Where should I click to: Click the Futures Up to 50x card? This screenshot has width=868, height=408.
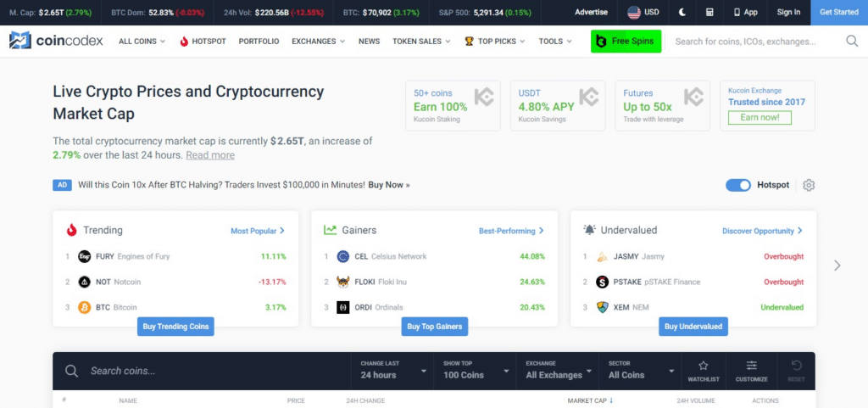[663, 106]
